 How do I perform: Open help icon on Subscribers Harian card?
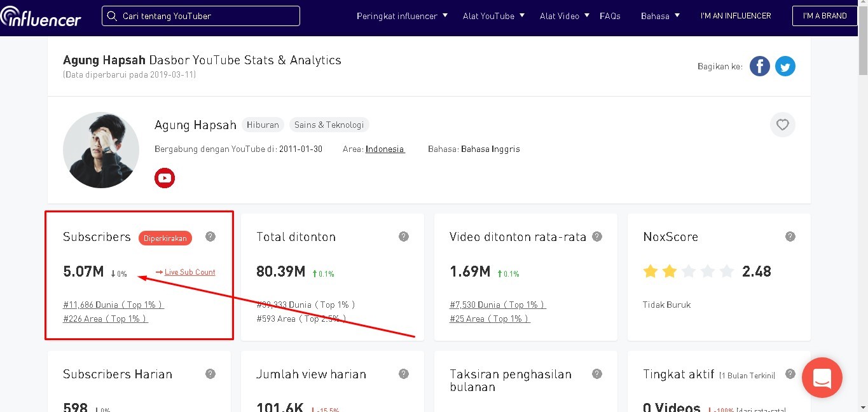tap(210, 374)
